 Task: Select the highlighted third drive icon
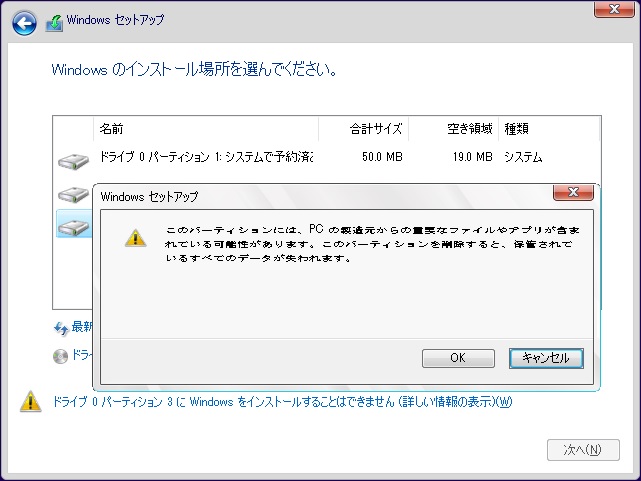(74, 228)
